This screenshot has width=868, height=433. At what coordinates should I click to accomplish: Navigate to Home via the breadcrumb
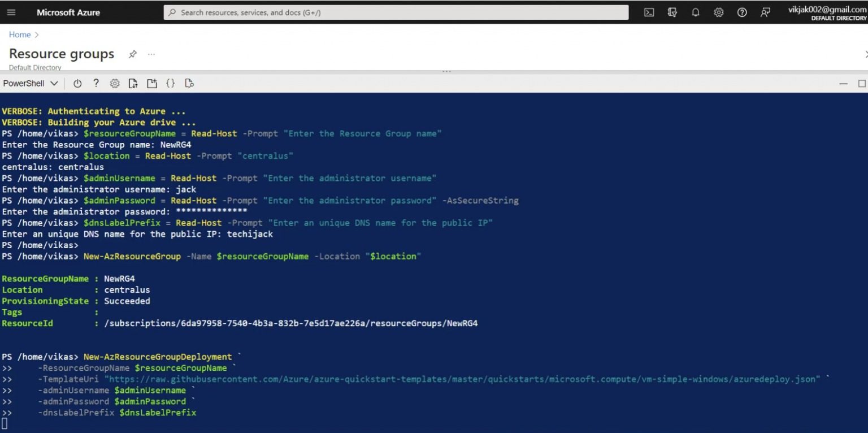(19, 34)
